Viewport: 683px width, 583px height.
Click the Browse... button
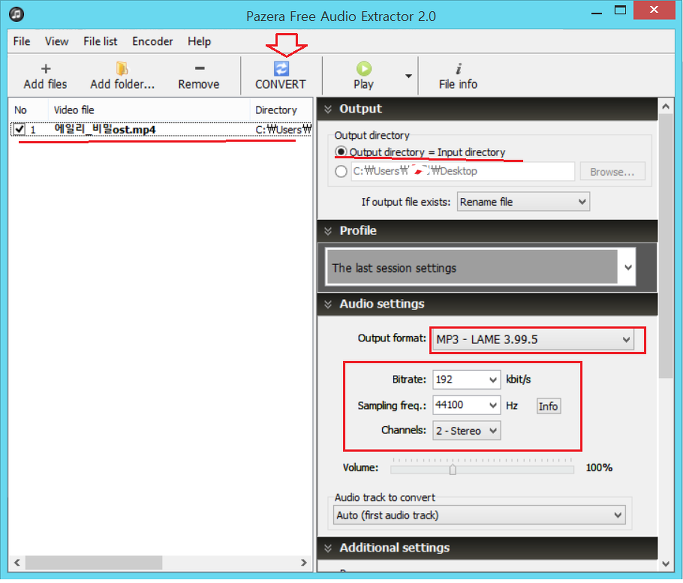click(x=612, y=172)
